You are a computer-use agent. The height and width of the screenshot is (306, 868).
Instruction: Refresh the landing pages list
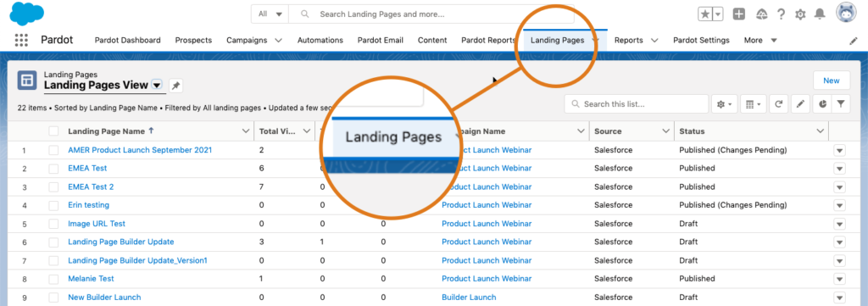coord(778,103)
